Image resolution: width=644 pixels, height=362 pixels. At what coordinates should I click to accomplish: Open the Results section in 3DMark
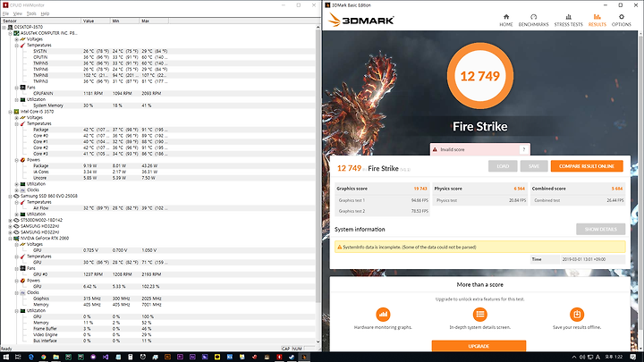597,20
